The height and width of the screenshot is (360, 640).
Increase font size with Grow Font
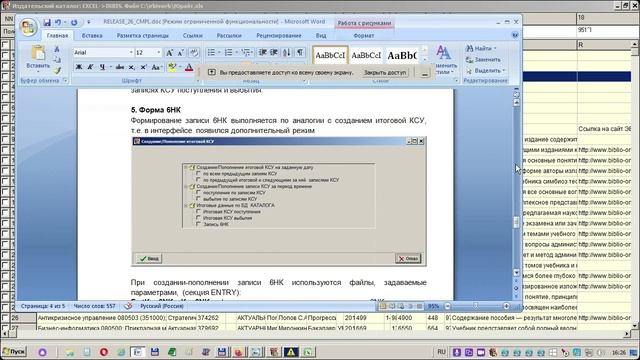pyautogui.click(x=169, y=53)
